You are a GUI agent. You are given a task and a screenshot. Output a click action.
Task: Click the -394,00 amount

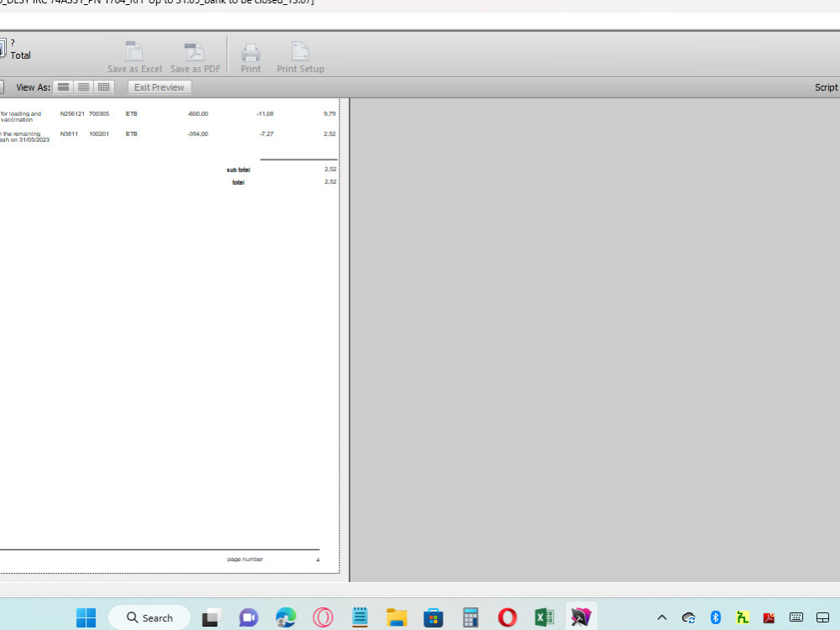click(197, 134)
